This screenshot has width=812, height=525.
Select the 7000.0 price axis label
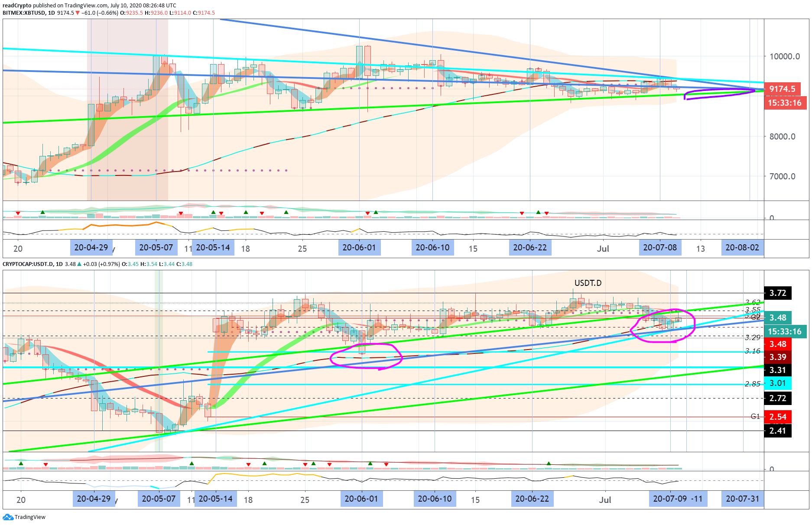[783, 176]
